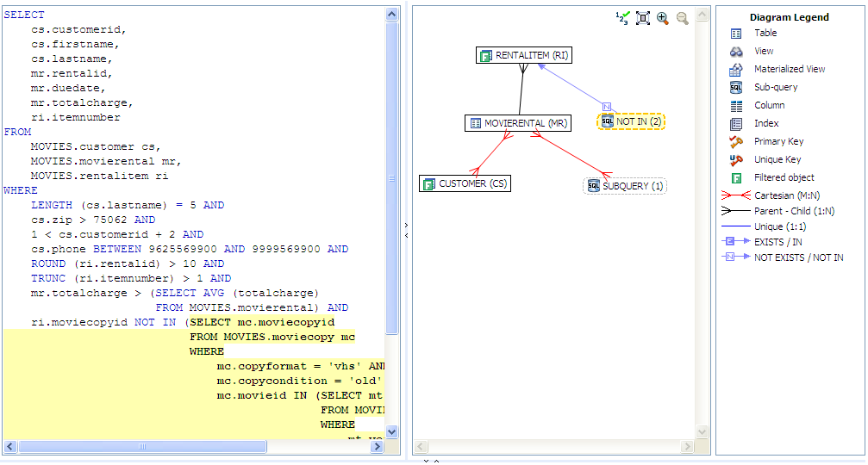Click the filtered icon on RENTALITEM node
The width and height of the screenshot is (868, 465).
tap(485, 56)
